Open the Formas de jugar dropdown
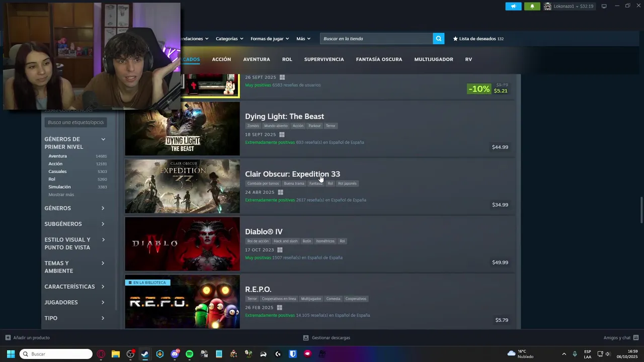The width and height of the screenshot is (644, 362). pos(270,39)
